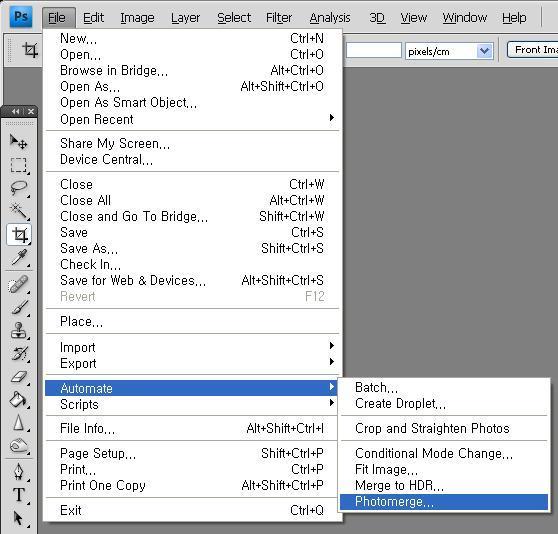This screenshot has height=534, width=558.
Task: Select the Crop tool in toolbox
Action: (x=19, y=235)
